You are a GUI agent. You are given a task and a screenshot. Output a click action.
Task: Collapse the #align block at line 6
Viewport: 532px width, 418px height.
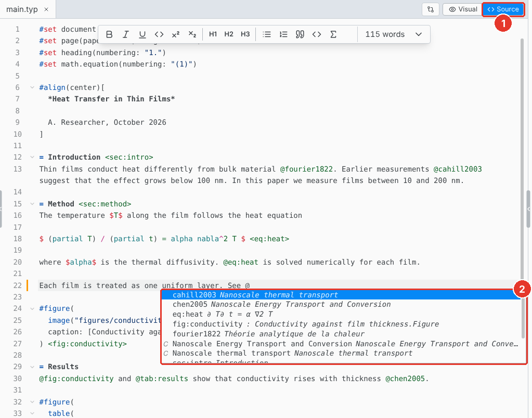pos(32,87)
